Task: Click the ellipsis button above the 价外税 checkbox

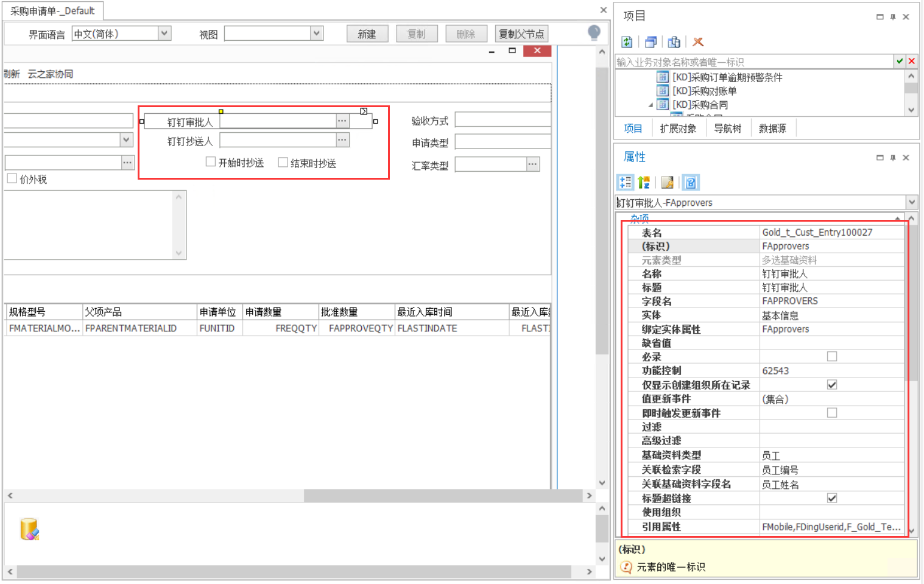Action: (127, 163)
